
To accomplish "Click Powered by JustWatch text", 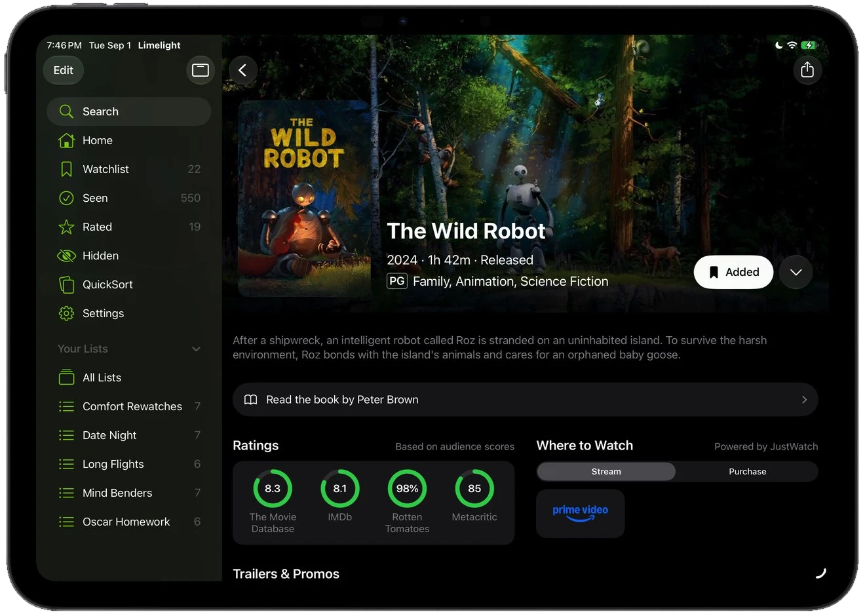I will click(766, 446).
